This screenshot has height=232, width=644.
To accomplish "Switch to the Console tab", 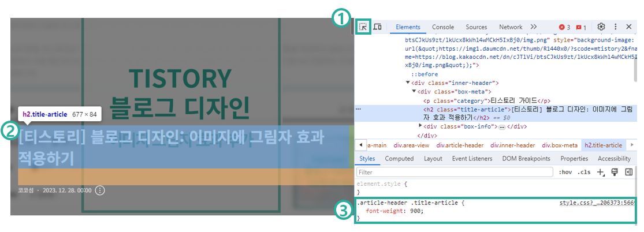I will (443, 27).
